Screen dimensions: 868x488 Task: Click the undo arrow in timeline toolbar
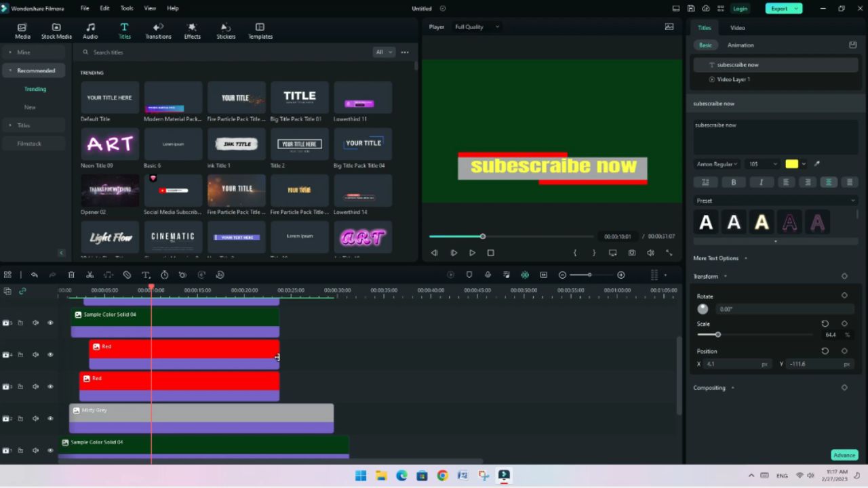pos(34,274)
